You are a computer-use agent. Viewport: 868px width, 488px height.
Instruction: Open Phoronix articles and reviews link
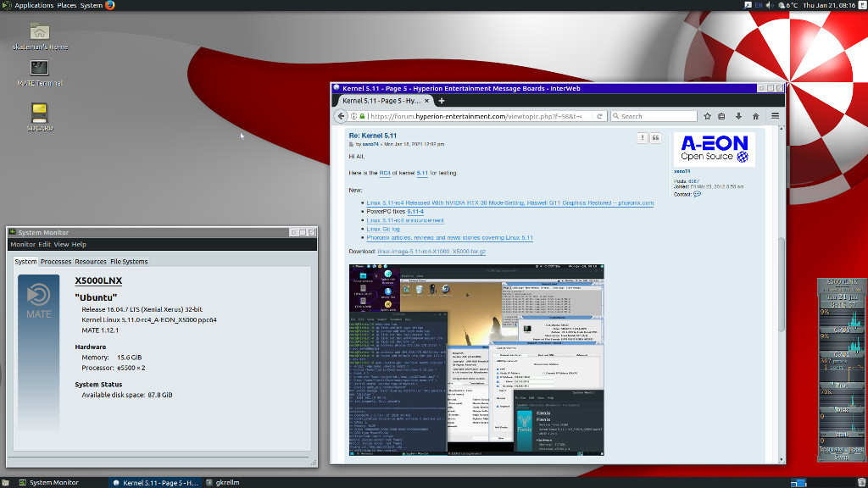[x=449, y=238]
